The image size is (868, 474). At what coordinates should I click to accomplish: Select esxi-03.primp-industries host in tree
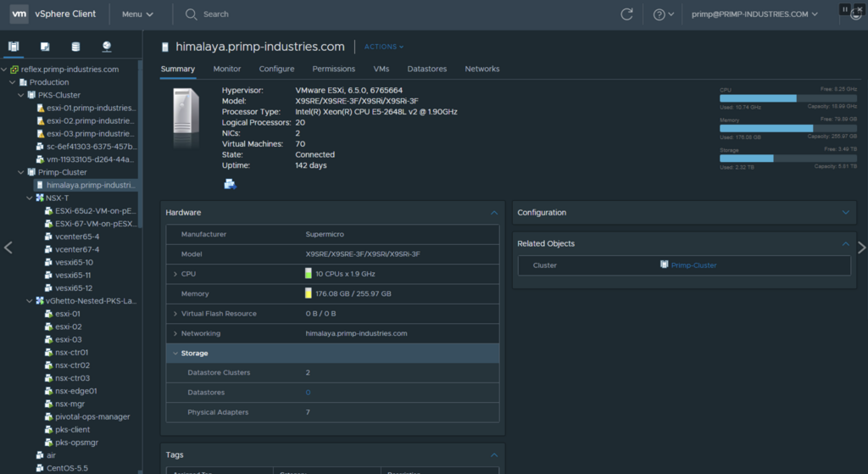pyautogui.click(x=91, y=133)
